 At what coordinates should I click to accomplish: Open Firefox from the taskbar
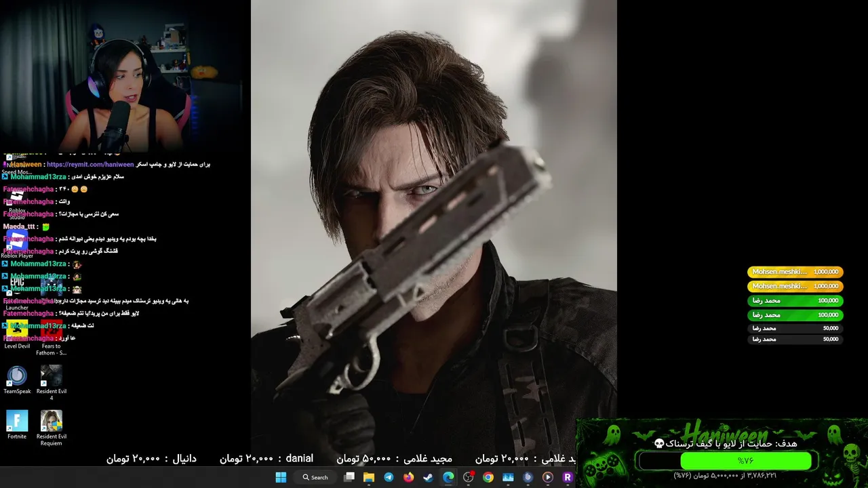(x=408, y=477)
